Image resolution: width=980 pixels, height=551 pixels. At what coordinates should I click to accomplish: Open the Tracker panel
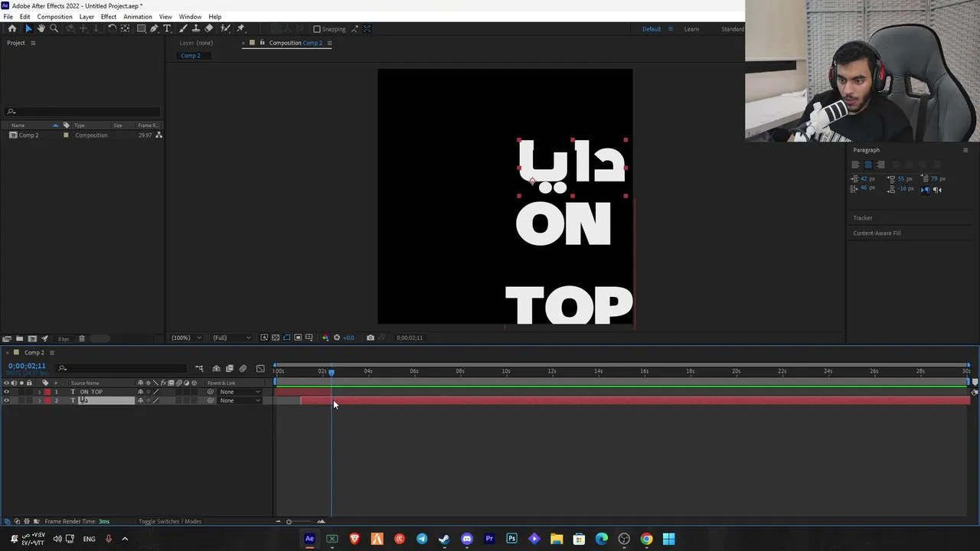tap(863, 218)
